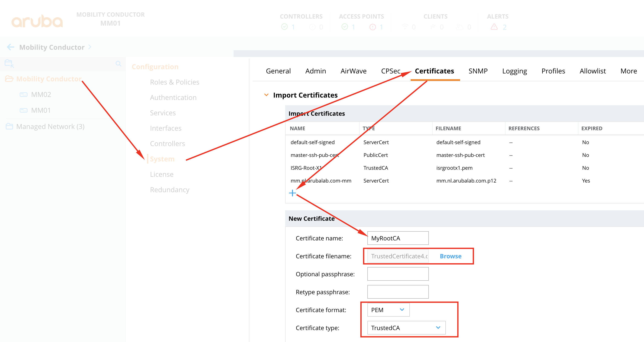Image resolution: width=644 pixels, height=342 pixels.
Task: Select the MM01 node in tree
Action: [x=41, y=110]
